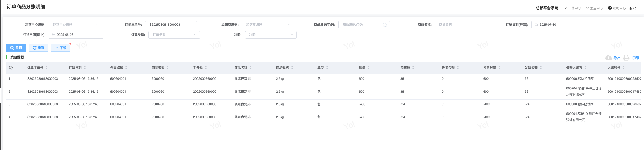Click the print icon
The image size is (644, 150).
(626, 58)
